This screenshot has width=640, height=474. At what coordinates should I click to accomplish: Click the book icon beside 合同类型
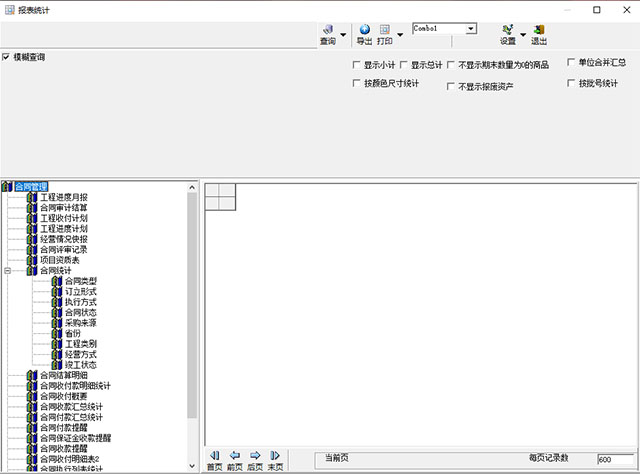[57, 281]
